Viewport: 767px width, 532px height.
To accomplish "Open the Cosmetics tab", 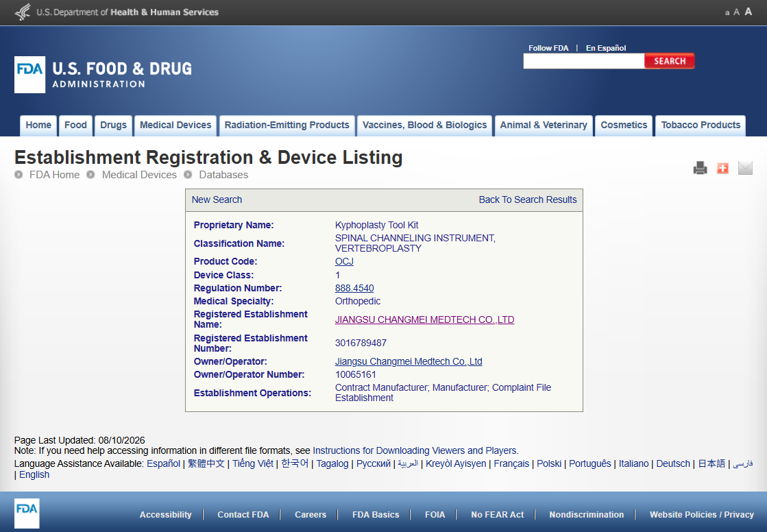I will point(624,125).
